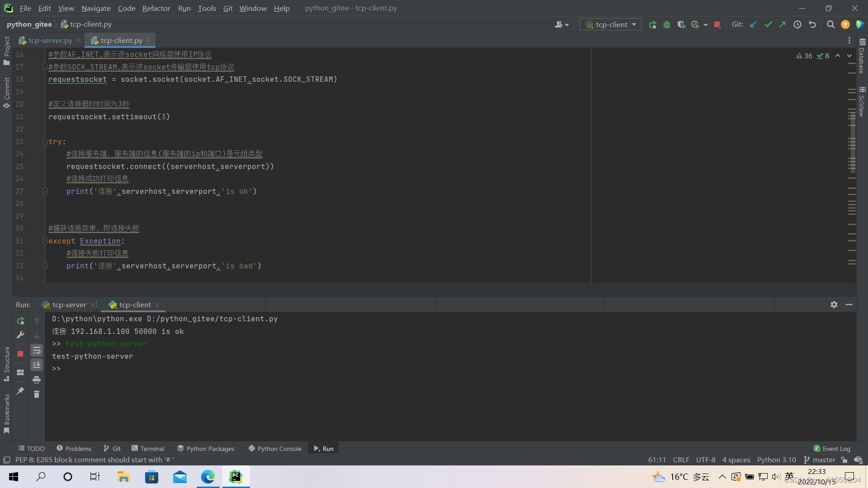Pin the Run tab using the pin icon

20,390
